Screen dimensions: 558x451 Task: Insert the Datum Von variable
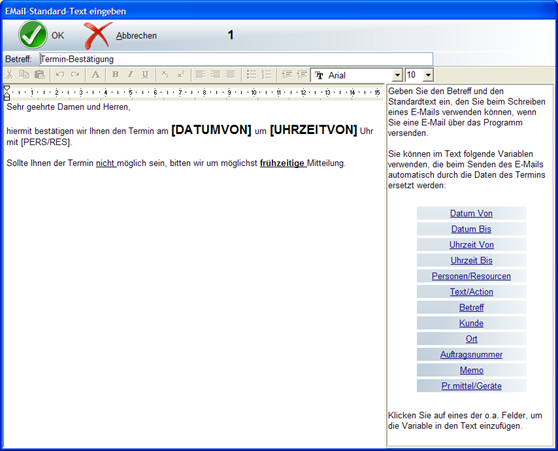471,214
